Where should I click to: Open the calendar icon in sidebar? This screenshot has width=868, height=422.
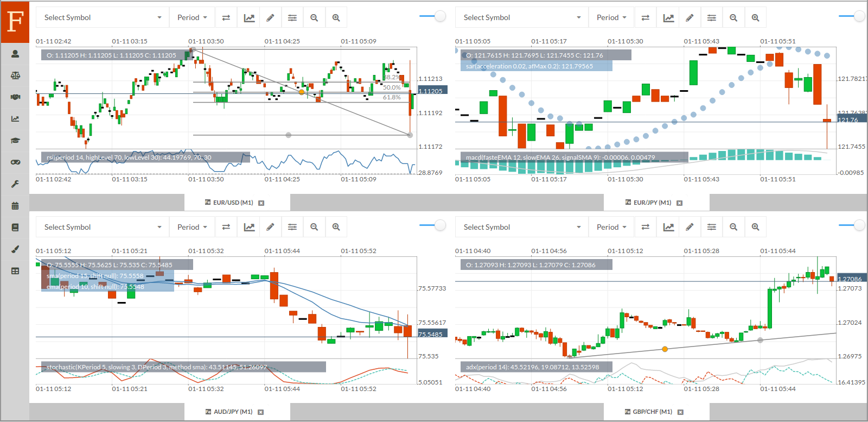[x=15, y=206]
